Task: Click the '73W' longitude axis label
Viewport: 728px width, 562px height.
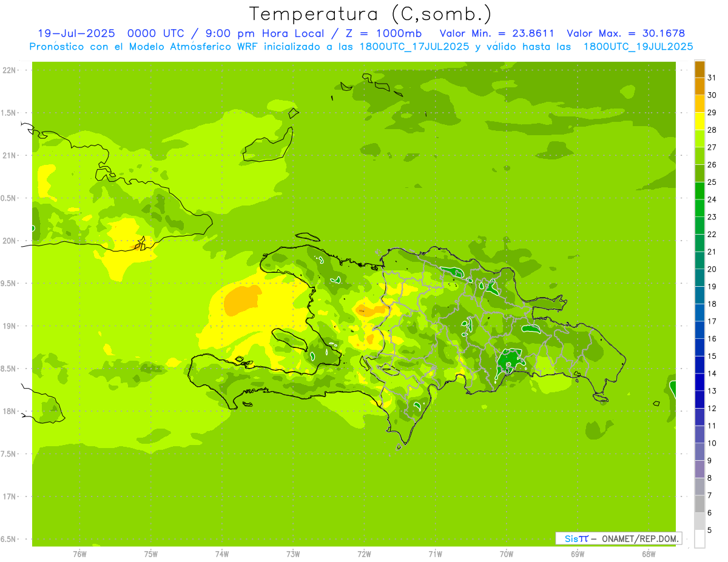Action: click(x=293, y=554)
